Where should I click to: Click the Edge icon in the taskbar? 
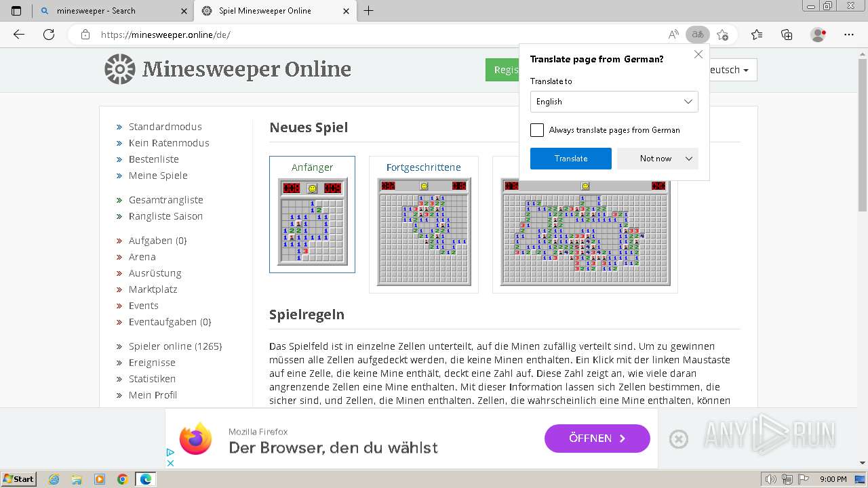pos(145,479)
